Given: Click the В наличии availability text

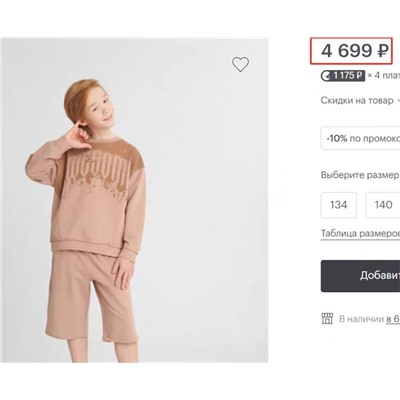Looking at the screenshot, I should tap(361, 319).
